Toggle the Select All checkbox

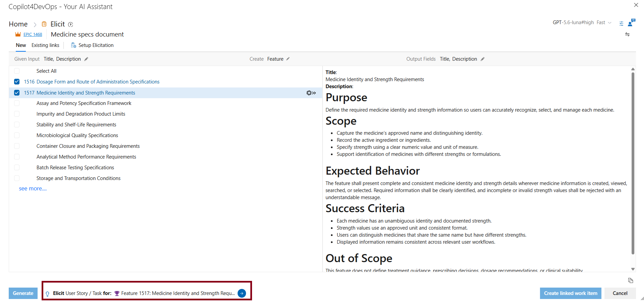point(17,71)
